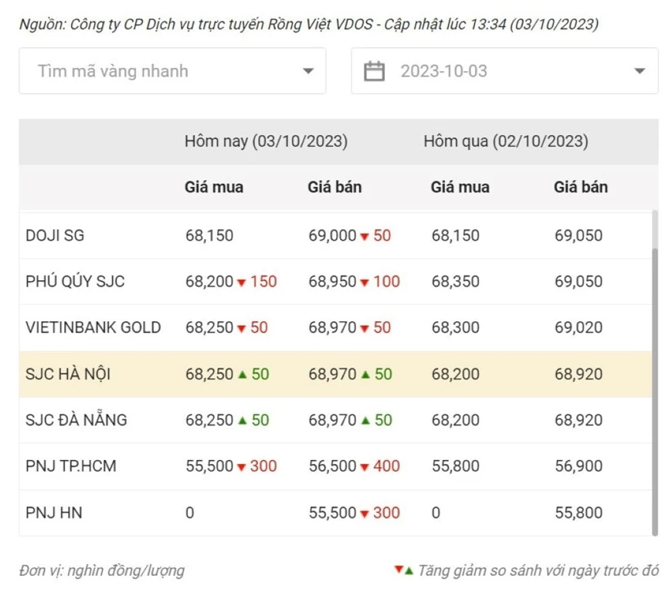Click red down arrow in VIETINBANK GOLD buying price

tap(241, 329)
